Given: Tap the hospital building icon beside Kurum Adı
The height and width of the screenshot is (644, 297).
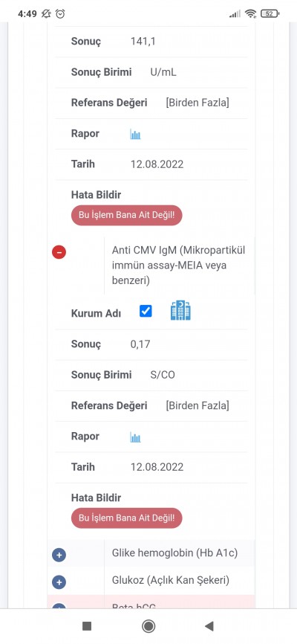Looking at the screenshot, I should (180, 311).
